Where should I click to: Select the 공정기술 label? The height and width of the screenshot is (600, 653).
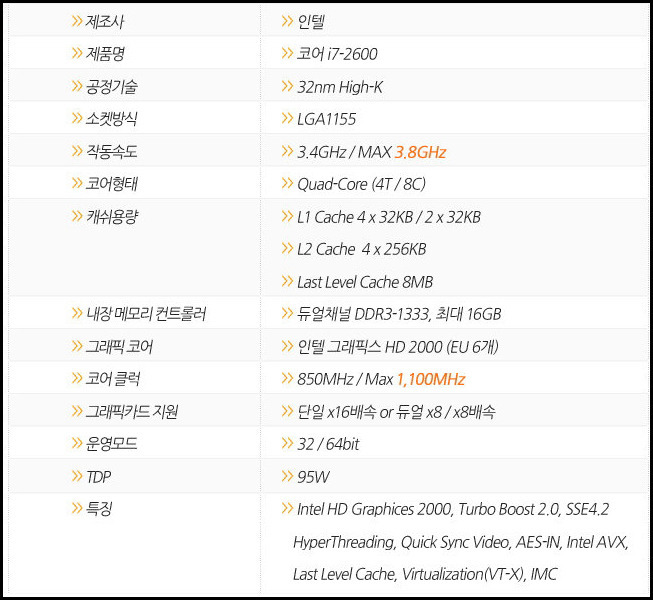[x=111, y=86]
